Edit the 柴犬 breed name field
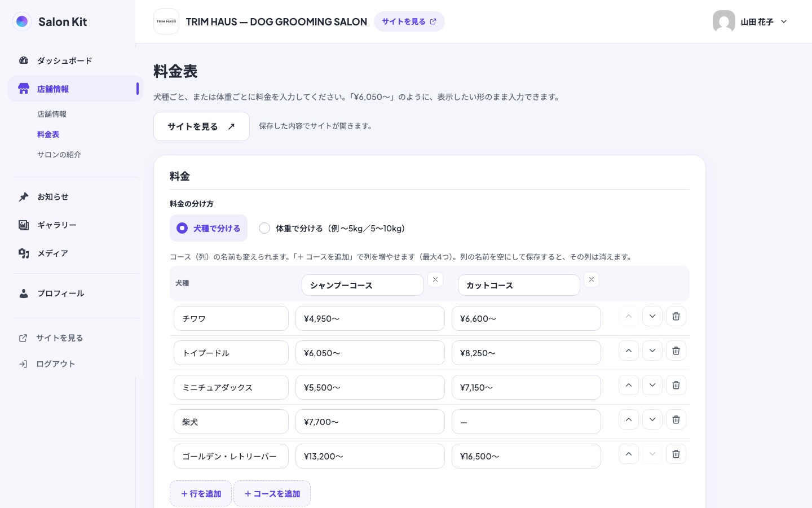The width and height of the screenshot is (812, 508). tap(231, 422)
